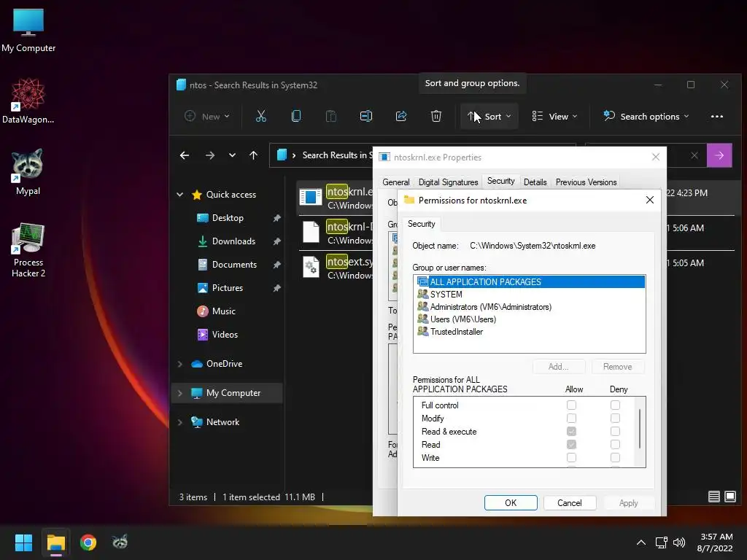Check Allow for Modify permission
The image size is (747, 560).
pyautogui.click(x=571, y=418)
